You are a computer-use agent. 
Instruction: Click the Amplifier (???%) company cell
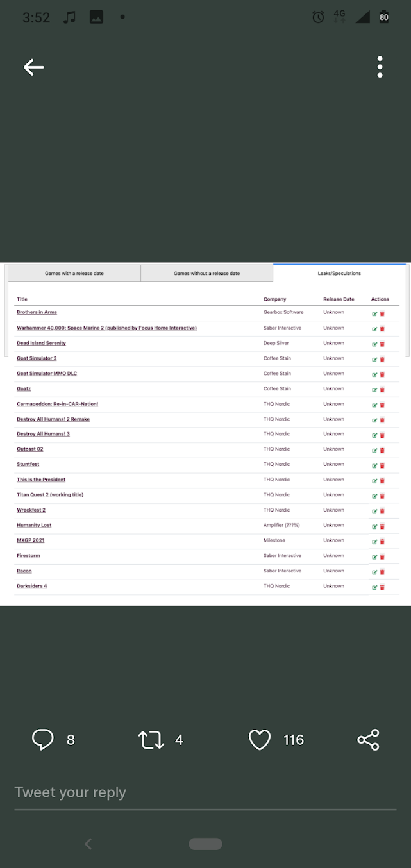[x=281, y=525]
